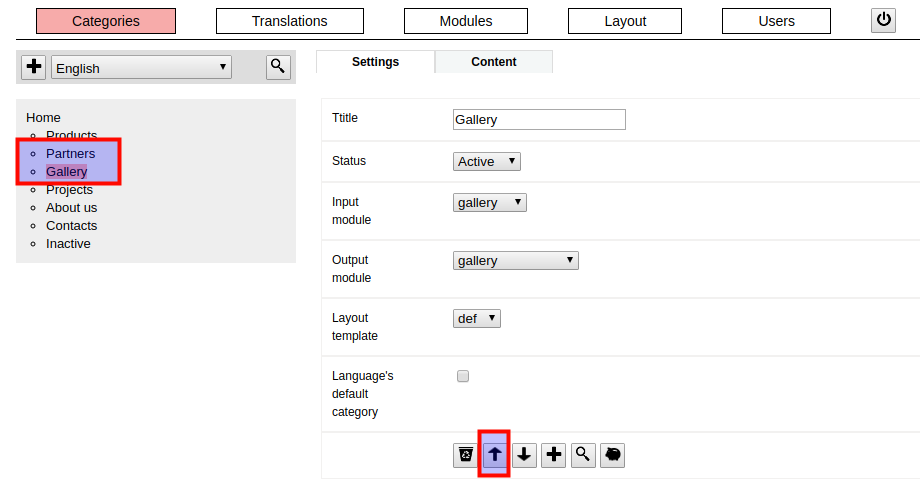920x484 pixels.
Task: Switch to the Settings tab
Action: click(376, 62)
